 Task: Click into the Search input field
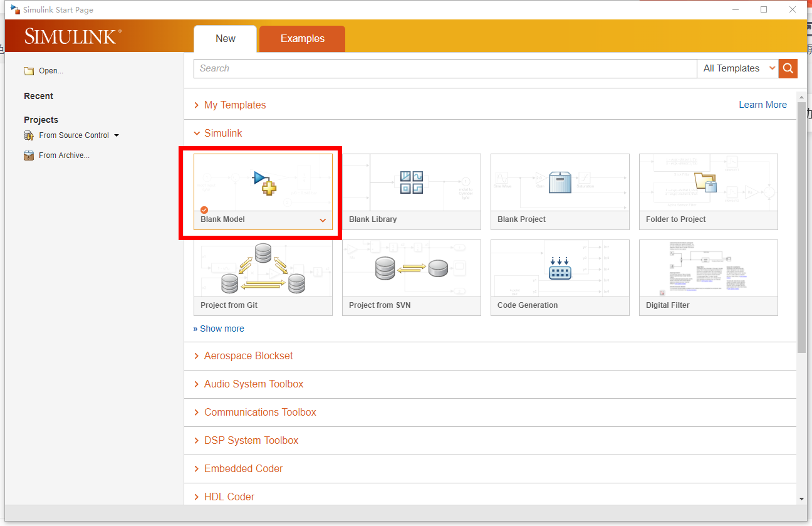(x=445, y=68)
